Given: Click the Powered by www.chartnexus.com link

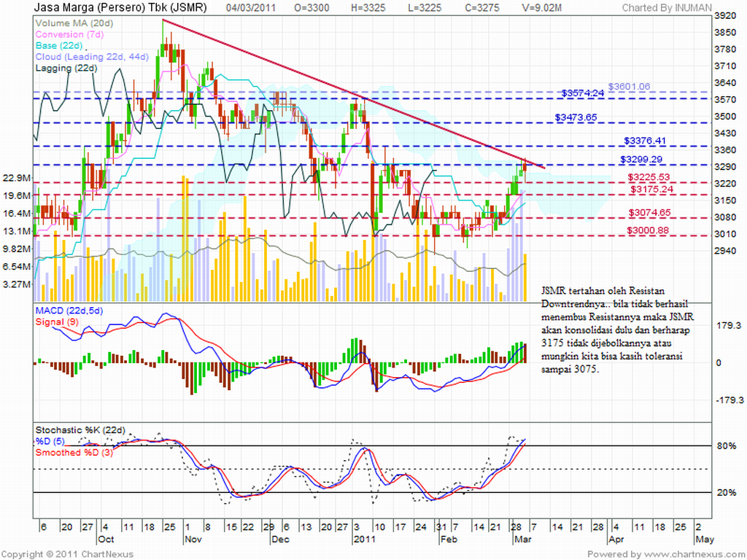Looking at the screenshot, I should point(665,554).
